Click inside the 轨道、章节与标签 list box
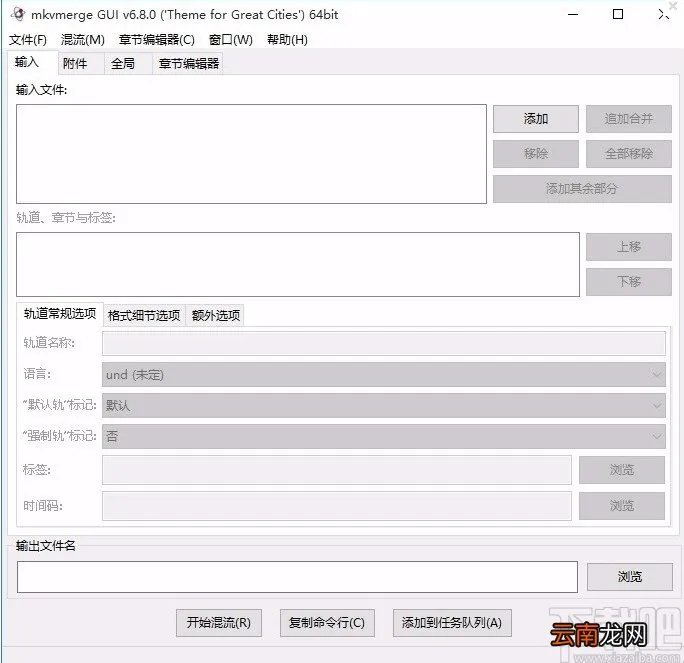This screenshot has height=663, width=684. 298,265
